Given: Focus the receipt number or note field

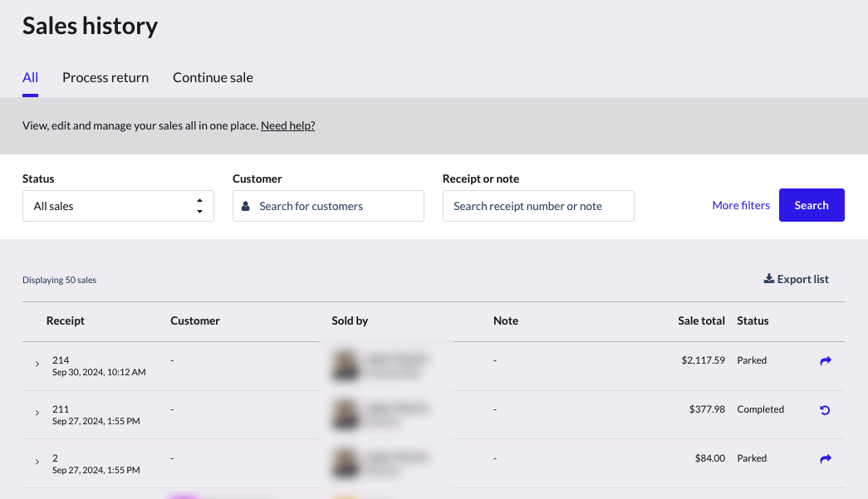Looking at the screenshot, I should (x=538, y=206).
